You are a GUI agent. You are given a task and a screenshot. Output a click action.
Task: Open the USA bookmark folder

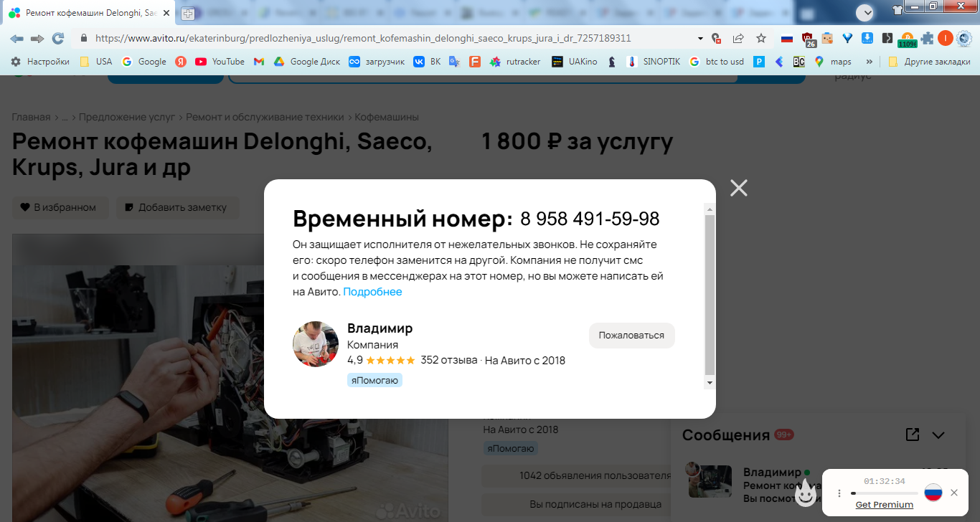pyautogui.click(x=96, y=62)
